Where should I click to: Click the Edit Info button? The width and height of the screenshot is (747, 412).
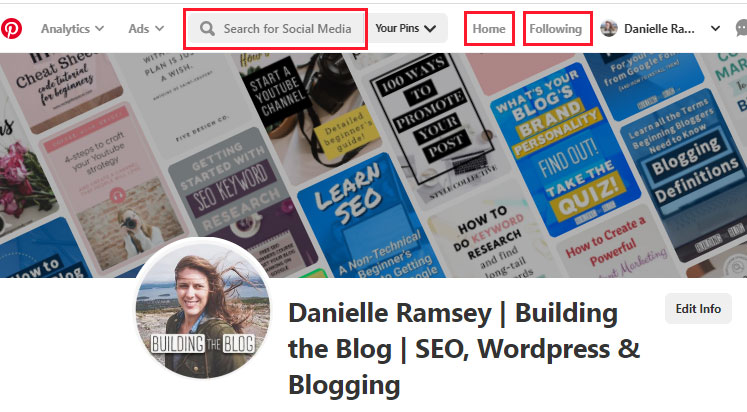pyautogui.click(x=698, y=309)
